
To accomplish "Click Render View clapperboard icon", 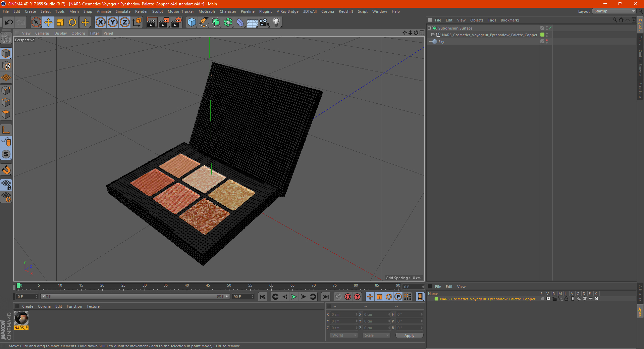I will (x=152, y=22).
